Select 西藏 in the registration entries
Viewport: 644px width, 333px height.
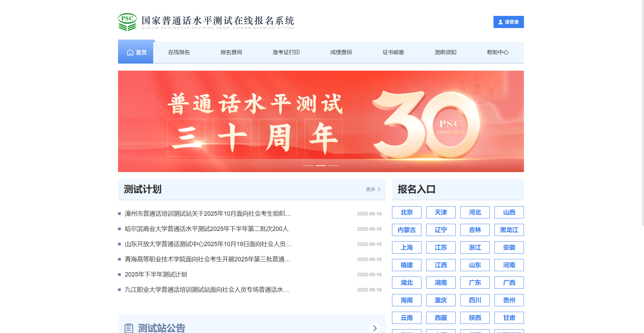[x=441, y=318]
